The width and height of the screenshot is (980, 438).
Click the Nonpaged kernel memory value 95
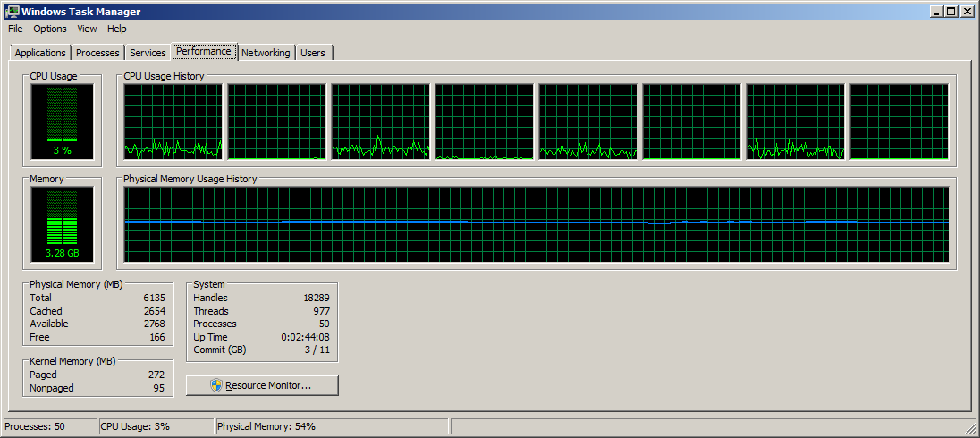pos(159,388)
